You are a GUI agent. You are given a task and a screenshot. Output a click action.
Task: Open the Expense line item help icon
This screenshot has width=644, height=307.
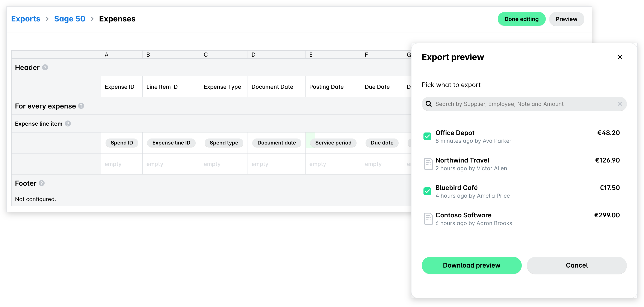coord(68,124)
